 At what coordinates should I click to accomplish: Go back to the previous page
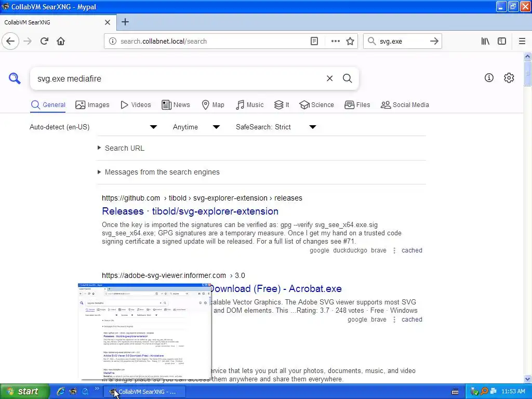[x=10, y=41]
